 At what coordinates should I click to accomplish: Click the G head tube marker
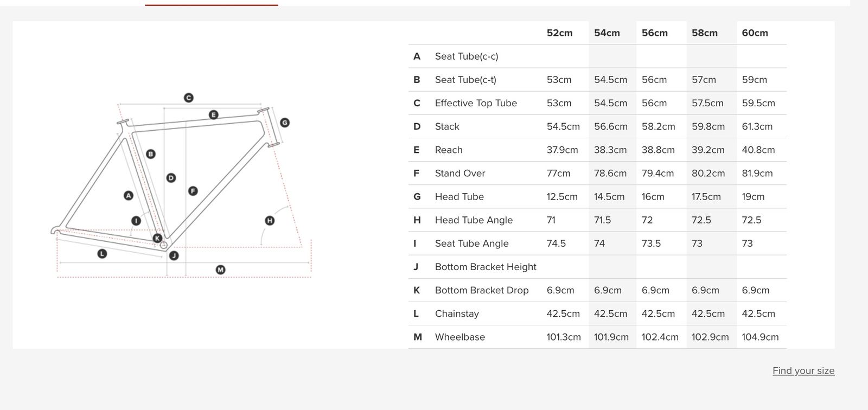[285, 123]
